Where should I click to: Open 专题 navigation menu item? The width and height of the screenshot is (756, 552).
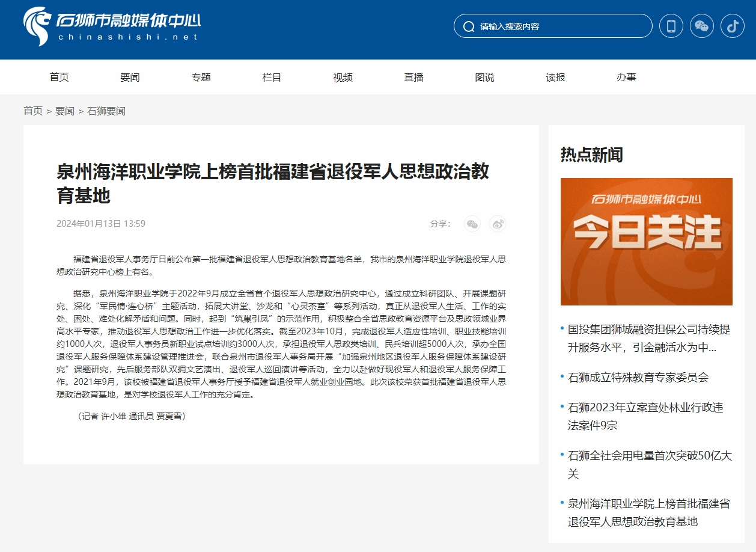point(201,78)
